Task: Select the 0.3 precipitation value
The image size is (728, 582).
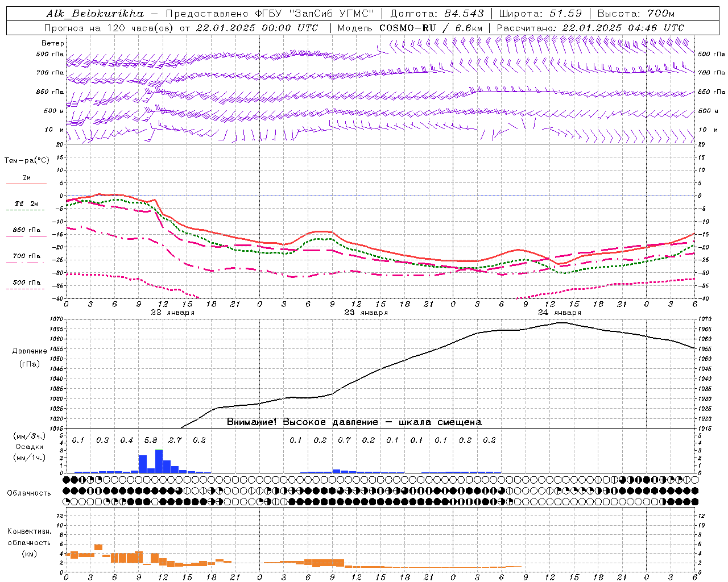Action: [102, 440]
